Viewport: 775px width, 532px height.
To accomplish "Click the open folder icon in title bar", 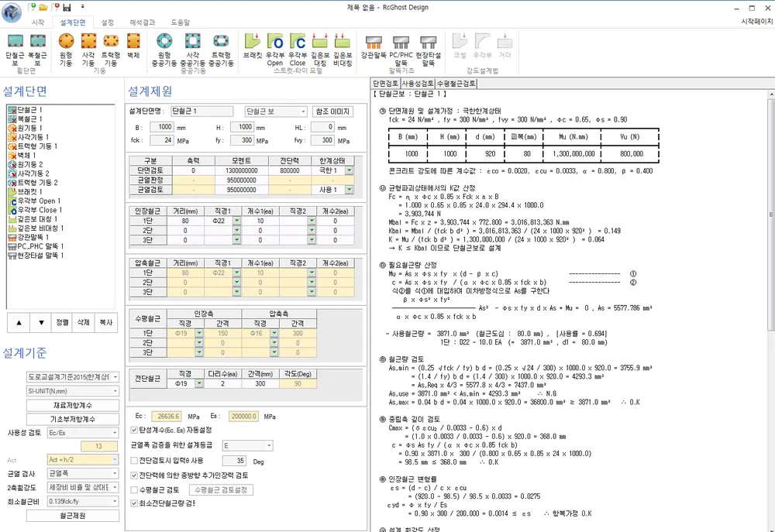I will tap(43, 7).
